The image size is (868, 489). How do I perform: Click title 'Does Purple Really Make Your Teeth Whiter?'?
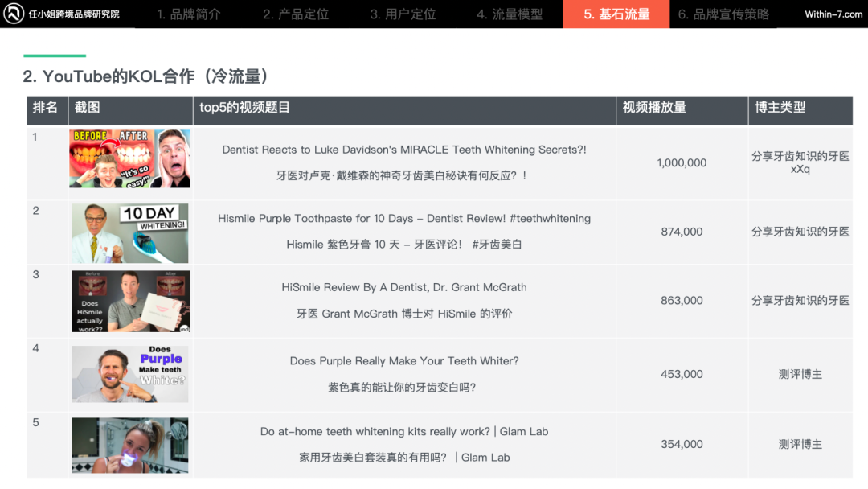pos(404,361)
